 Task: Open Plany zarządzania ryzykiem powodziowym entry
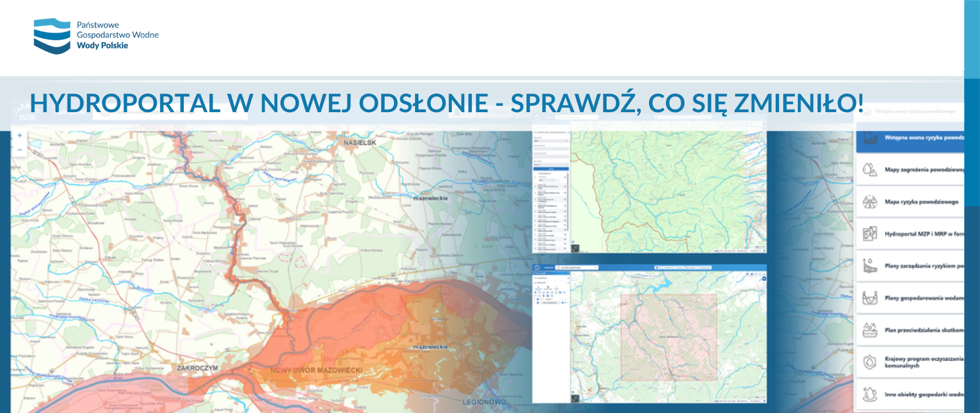point(910,266)
